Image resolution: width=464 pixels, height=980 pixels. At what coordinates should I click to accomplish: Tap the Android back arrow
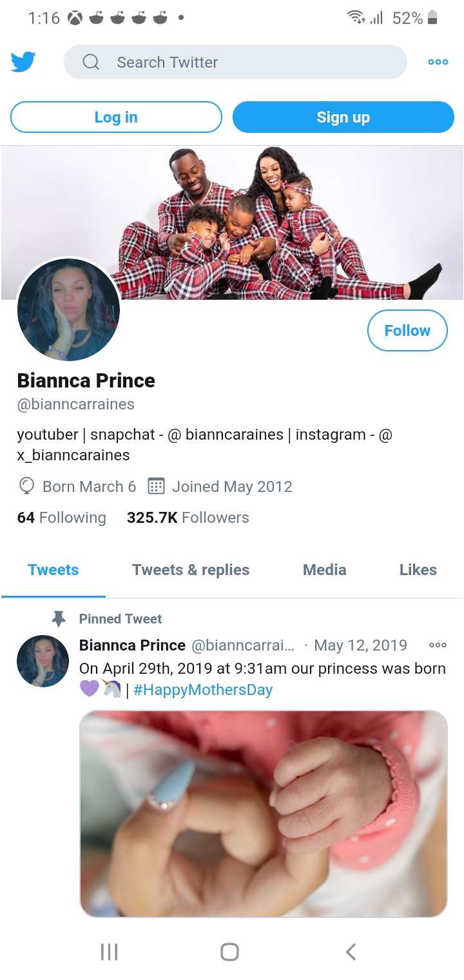351,952
